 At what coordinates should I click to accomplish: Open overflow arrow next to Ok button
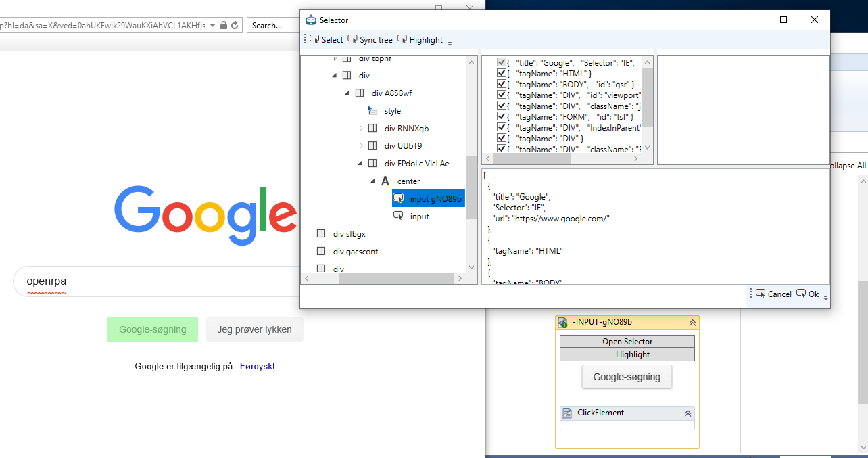[x=825, y=297]
